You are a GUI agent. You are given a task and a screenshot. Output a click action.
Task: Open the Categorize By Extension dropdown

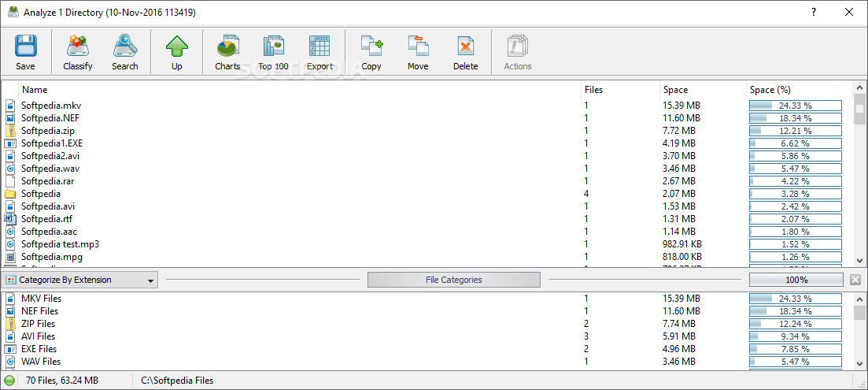(x=80, y=280)
